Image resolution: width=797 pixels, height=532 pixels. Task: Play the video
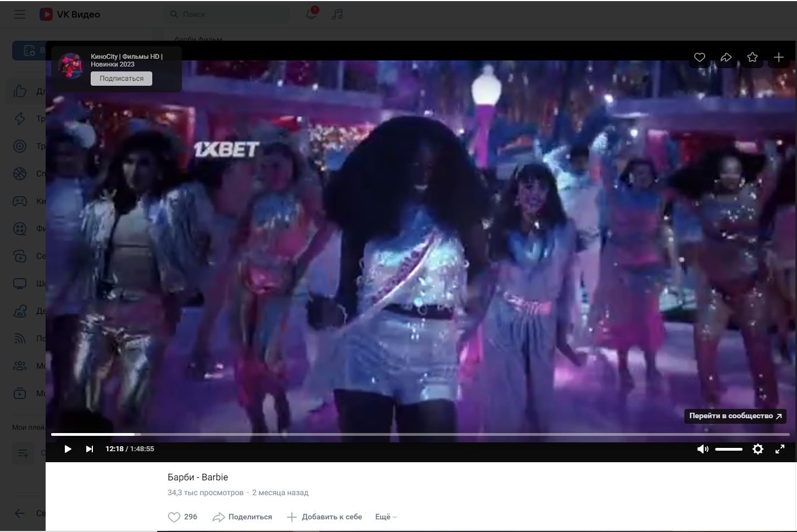coord(68,449)
